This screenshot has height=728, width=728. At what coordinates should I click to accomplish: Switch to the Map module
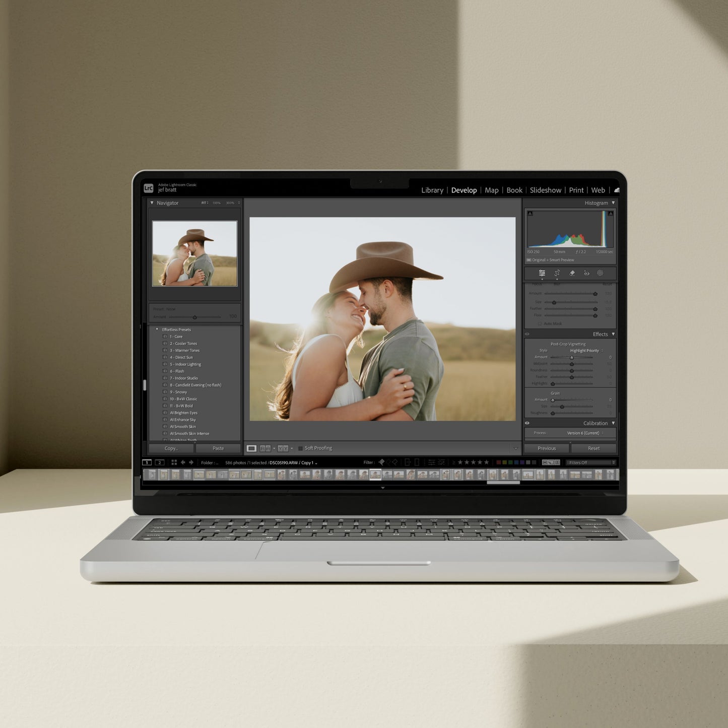point(492,190)
